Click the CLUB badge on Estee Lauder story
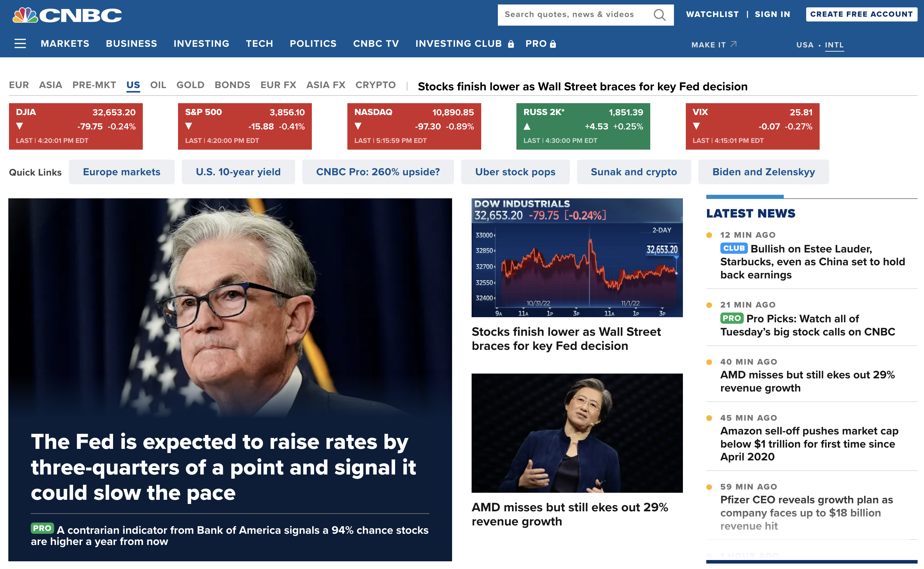The height and width of the screenshot is (569, 924). (x=734, y=248)
